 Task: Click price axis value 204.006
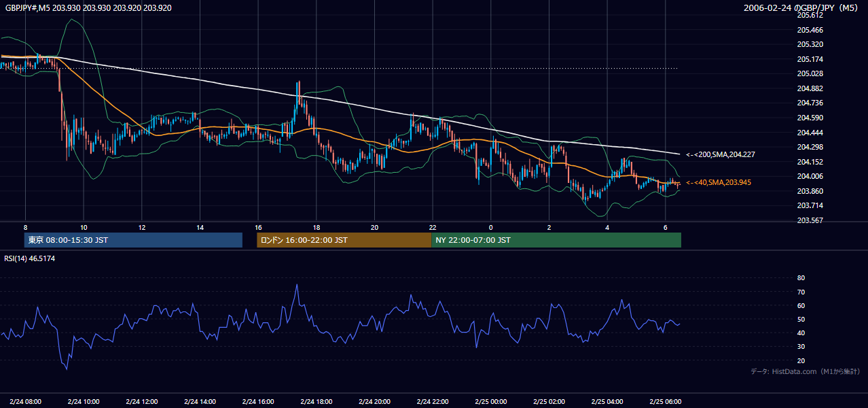pyautogui.click(x=810, y=176)
